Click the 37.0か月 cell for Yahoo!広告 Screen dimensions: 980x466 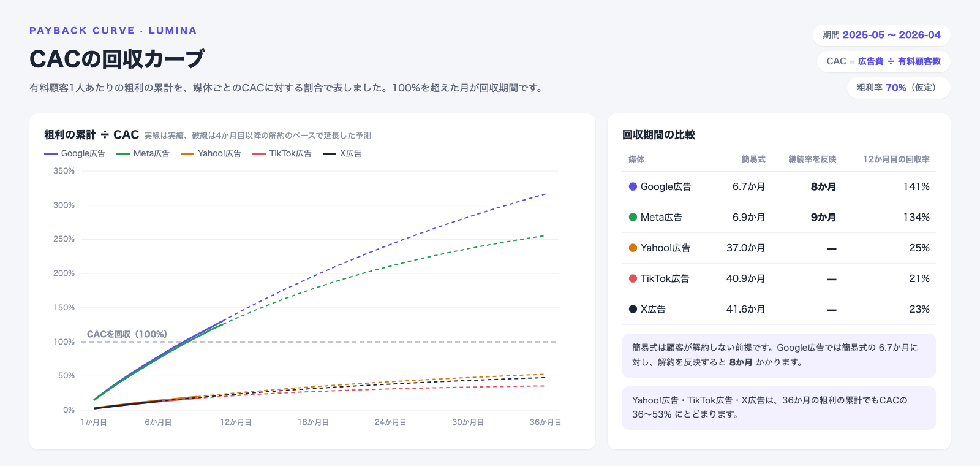(x=746, y=248)
